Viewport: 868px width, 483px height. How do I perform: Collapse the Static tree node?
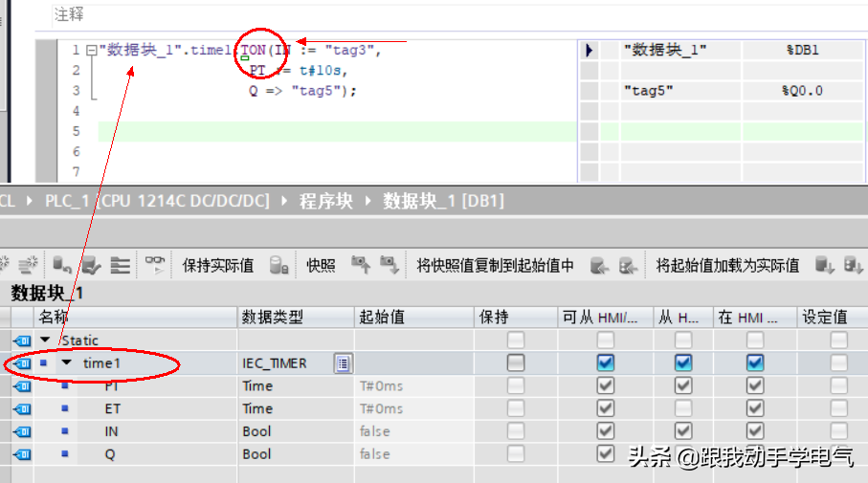[x=45, y=340]
